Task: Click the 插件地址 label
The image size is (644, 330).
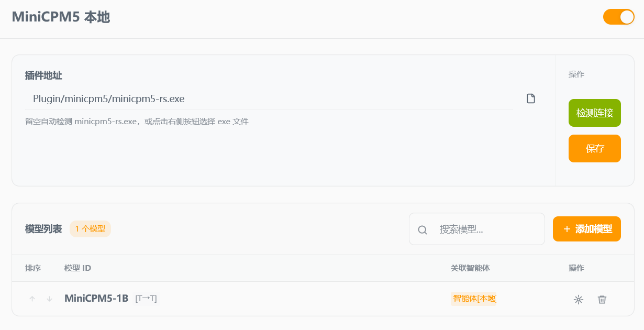Action: 43,75
